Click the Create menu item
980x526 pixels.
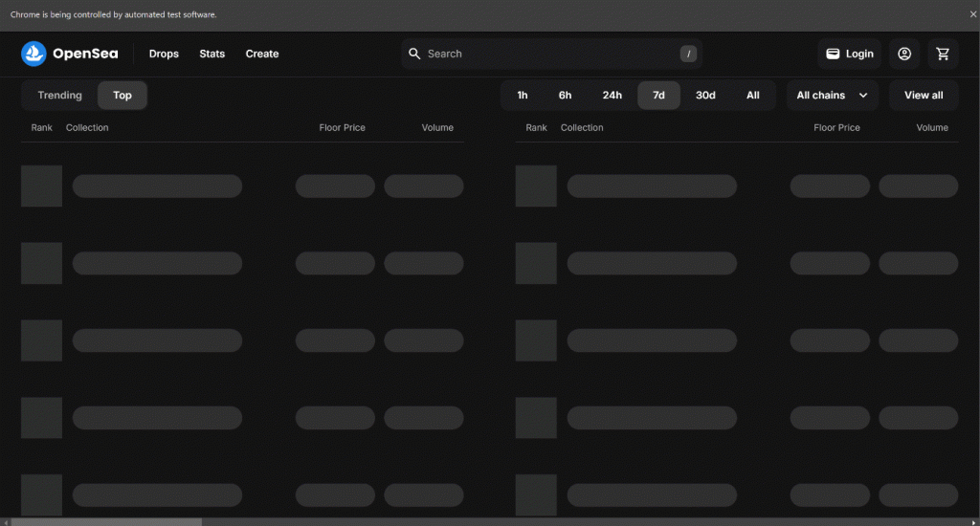(x=262, y=55)
